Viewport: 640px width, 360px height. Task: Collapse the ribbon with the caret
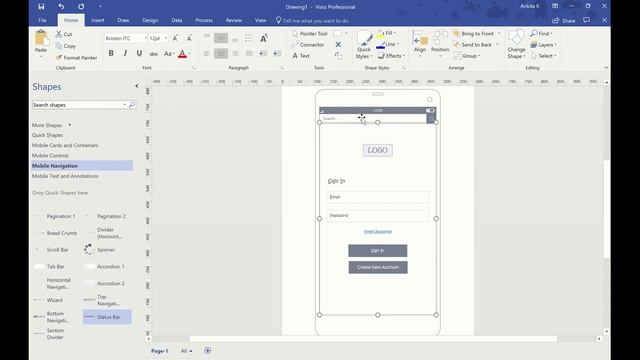606,68
